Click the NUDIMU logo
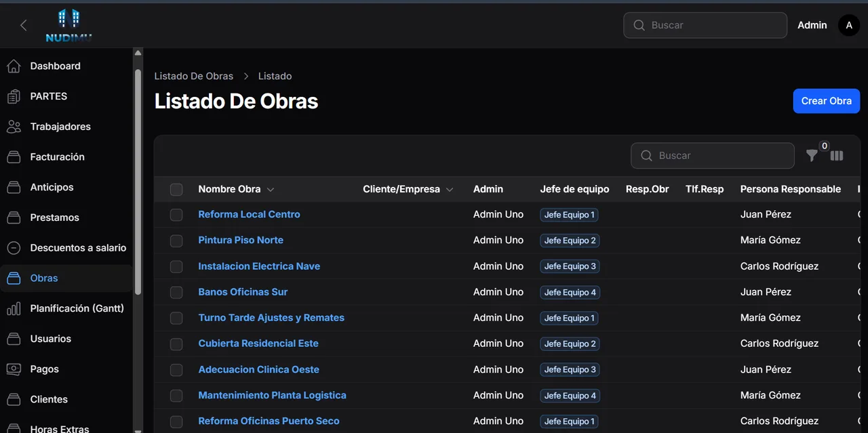This screenshot has height=433, width=868. (x=68, y=26)
